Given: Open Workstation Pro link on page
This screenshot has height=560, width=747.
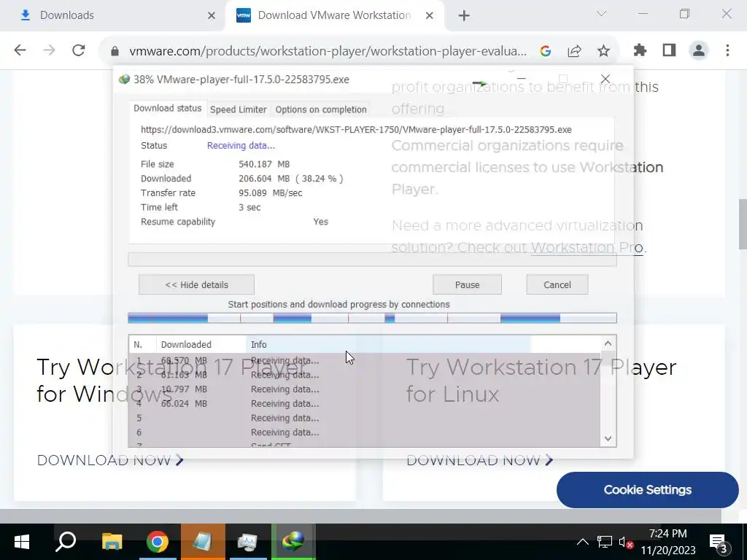Looking at the screenshot, I should click(x=587, y=248).
